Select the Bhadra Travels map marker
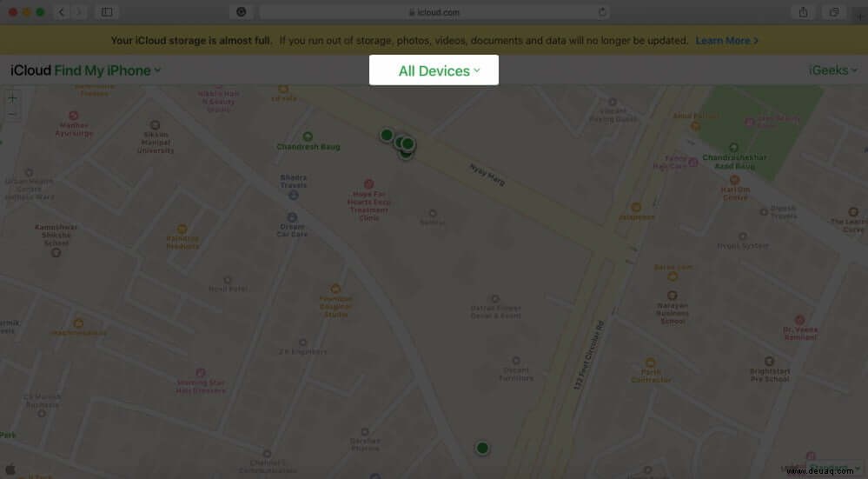This screenshot has width=868, height=479. (294, 195)
